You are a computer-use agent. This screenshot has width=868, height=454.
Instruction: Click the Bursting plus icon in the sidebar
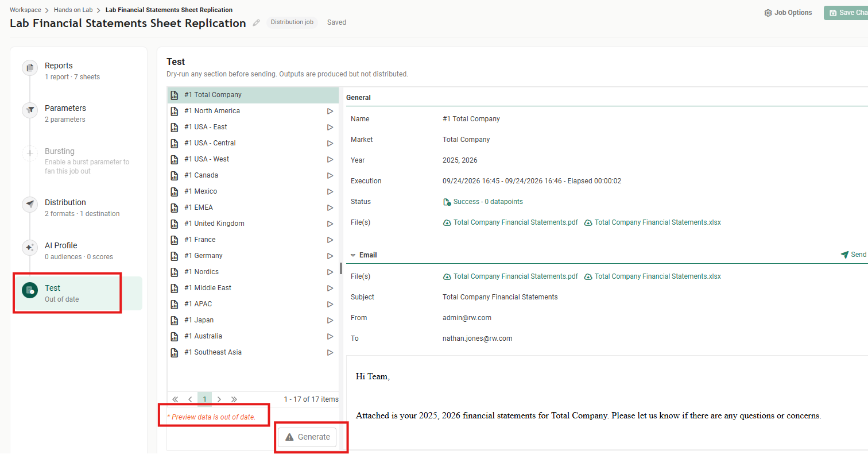(x=30, y=153)
